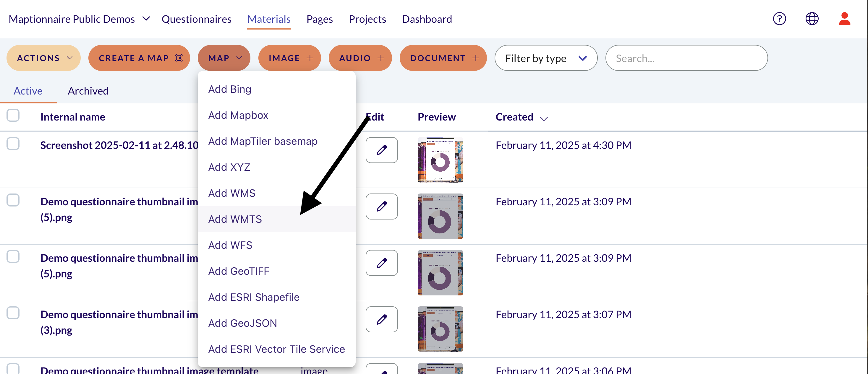Sort by Created arrow icon
This screenshot has height=374, width=868.
[544, 117]
